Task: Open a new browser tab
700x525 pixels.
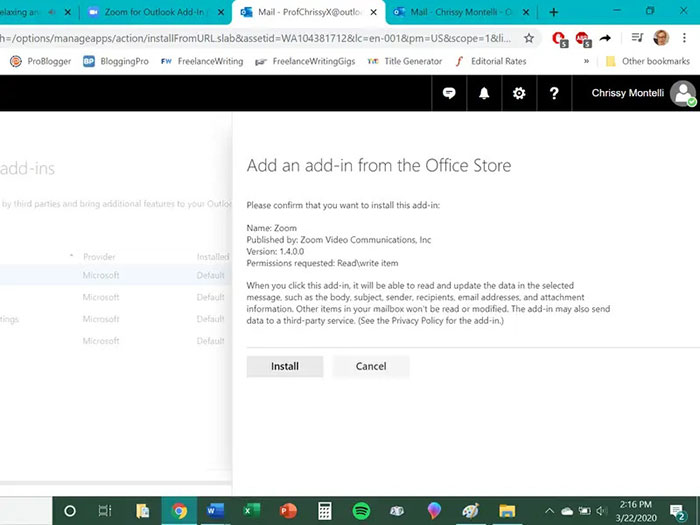Action: 554,12
